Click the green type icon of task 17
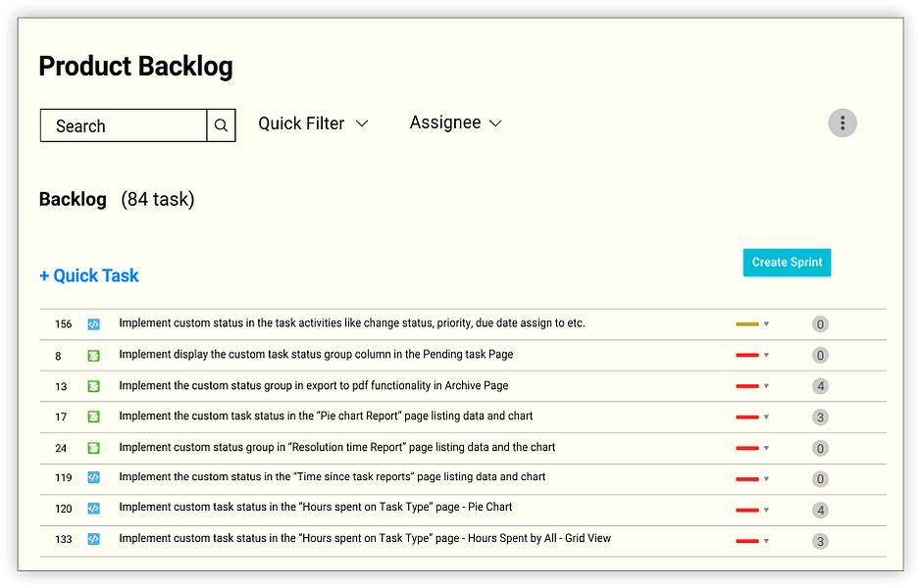921x588 pixels. coord(93,416)
